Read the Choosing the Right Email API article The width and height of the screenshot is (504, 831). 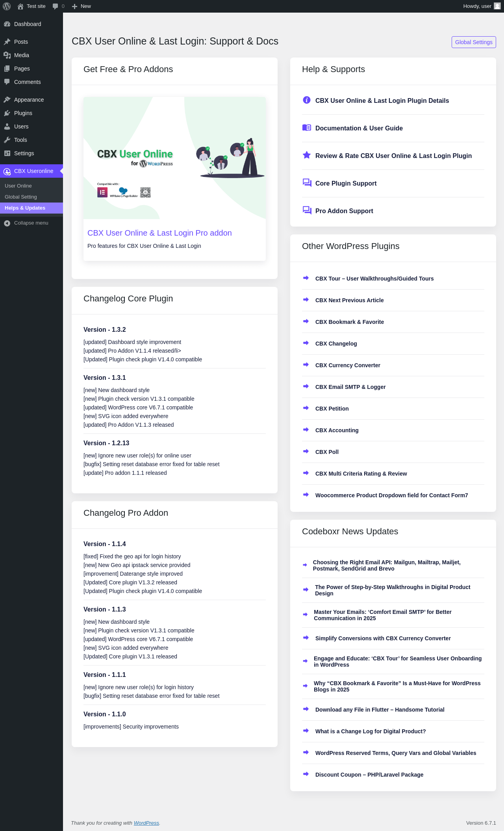[x=387, y=565]
